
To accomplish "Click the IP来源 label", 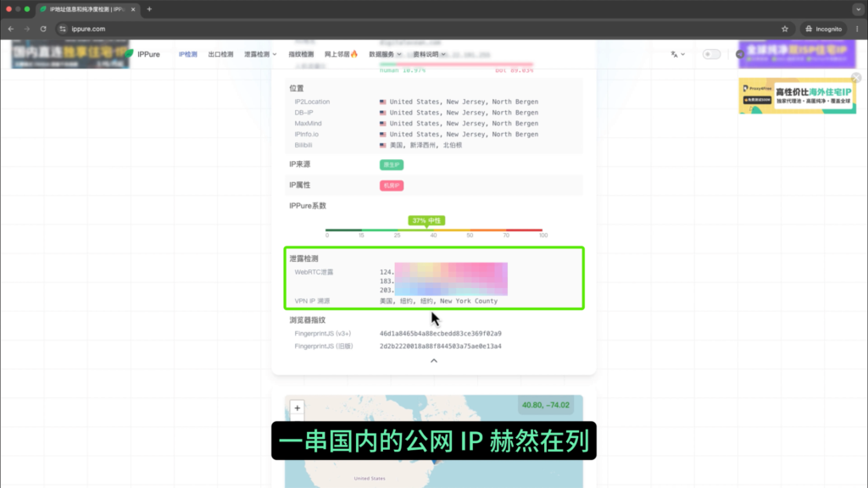I will (299, 164).
